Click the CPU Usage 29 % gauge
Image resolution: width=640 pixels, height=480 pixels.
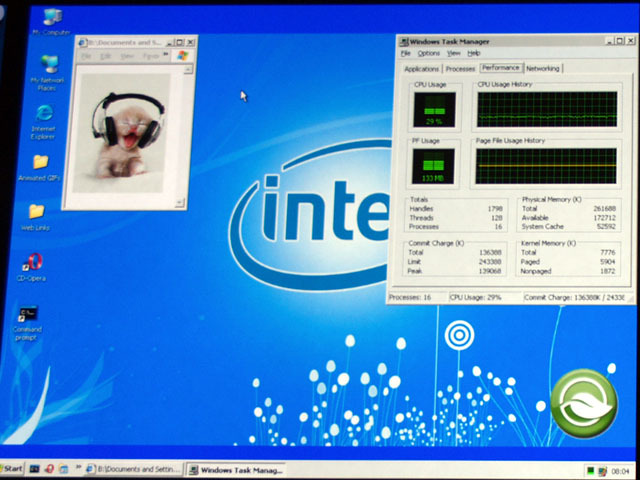tap(435, 109)
